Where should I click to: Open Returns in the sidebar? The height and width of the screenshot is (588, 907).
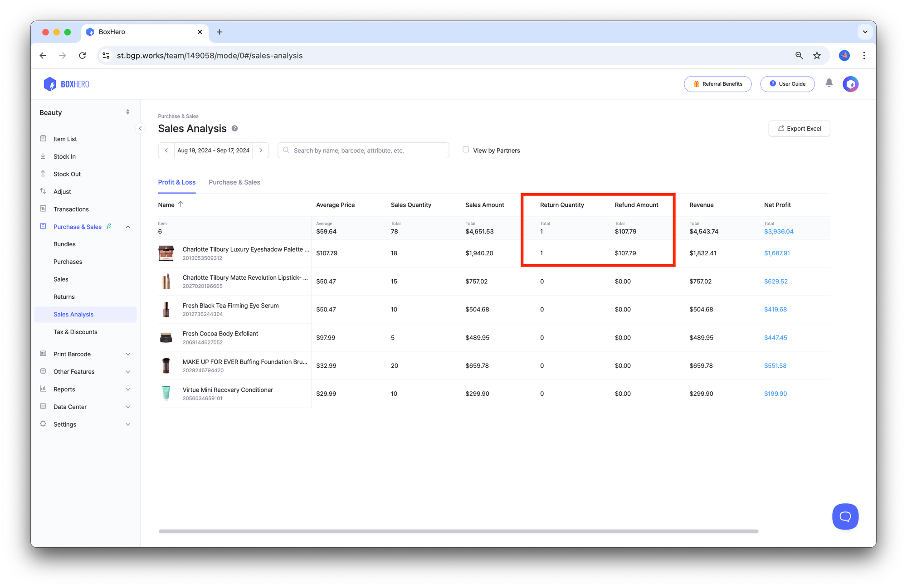[x=64, y=296]
